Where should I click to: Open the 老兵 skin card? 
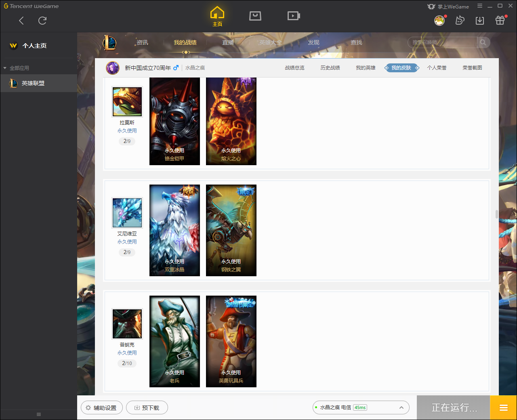coord(174,341)
